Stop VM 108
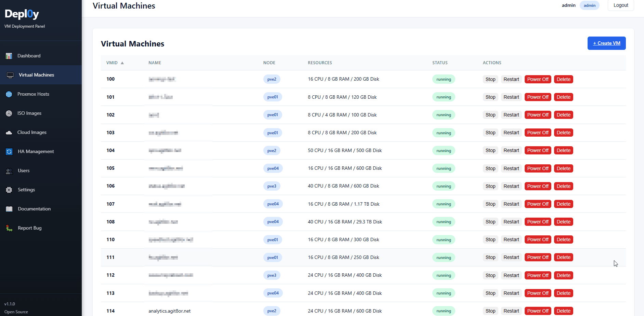This screenshot has width=644, height=316. pos(490,222)
